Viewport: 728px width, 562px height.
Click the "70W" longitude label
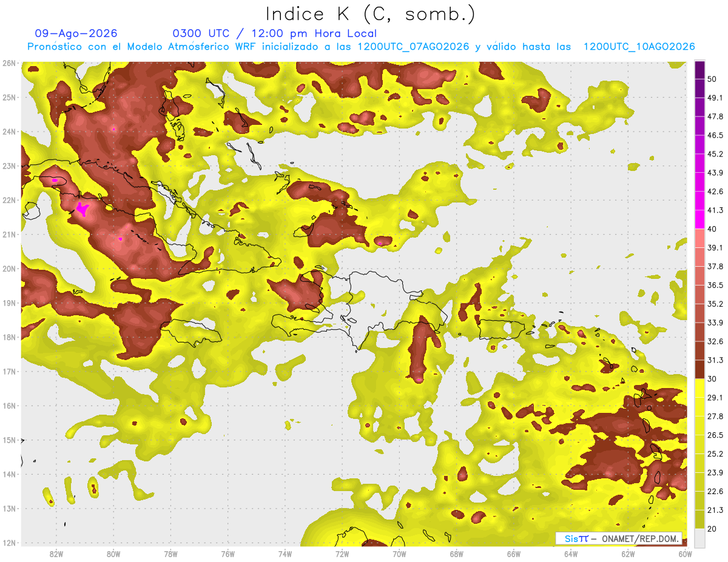point(399,554)
